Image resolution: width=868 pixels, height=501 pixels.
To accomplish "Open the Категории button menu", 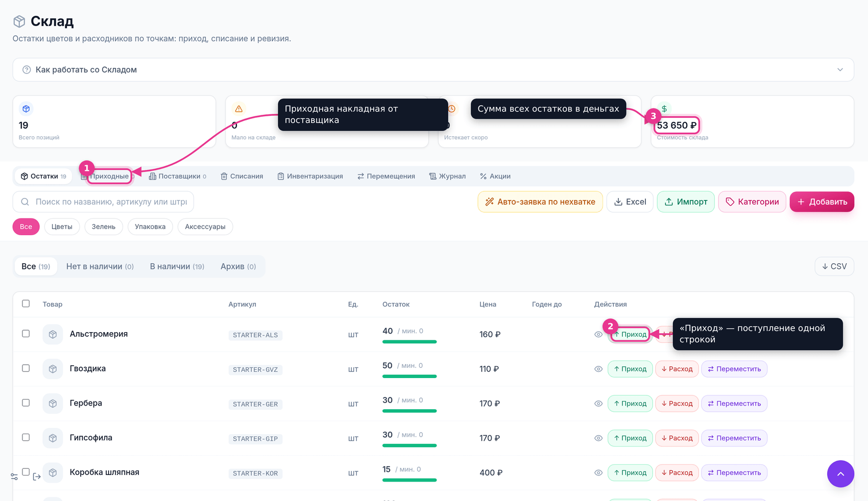I will coord(752,202).
